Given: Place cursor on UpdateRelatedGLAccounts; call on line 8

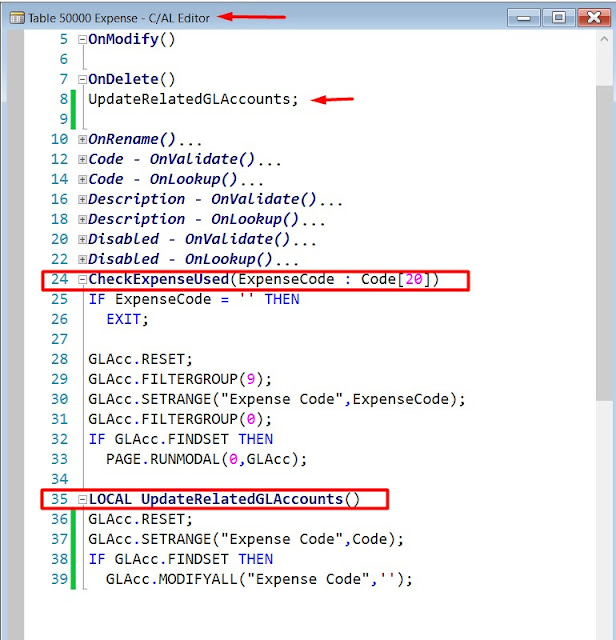Looking at the screenshot, I should (193, 99).
